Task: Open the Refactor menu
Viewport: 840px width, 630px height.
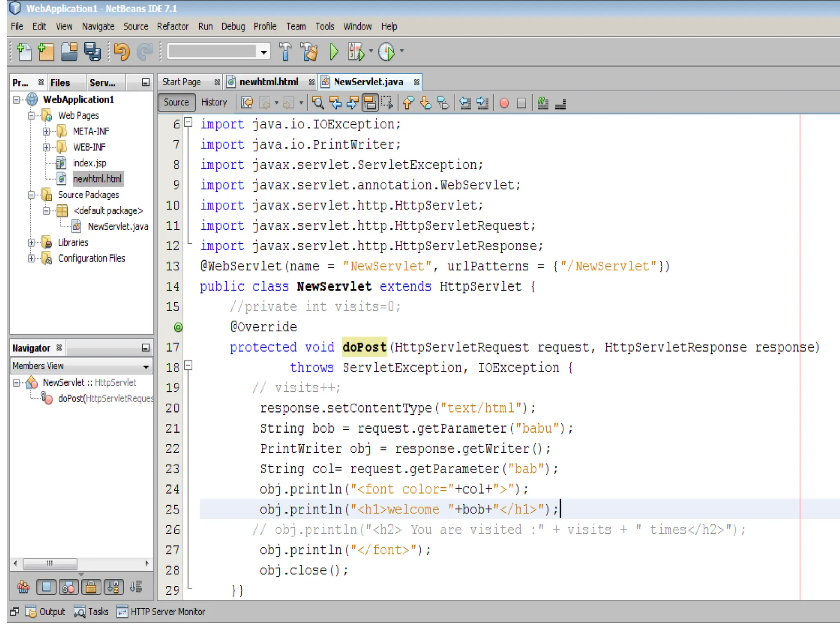Action: pyautogui.click(x=173, y=27)
